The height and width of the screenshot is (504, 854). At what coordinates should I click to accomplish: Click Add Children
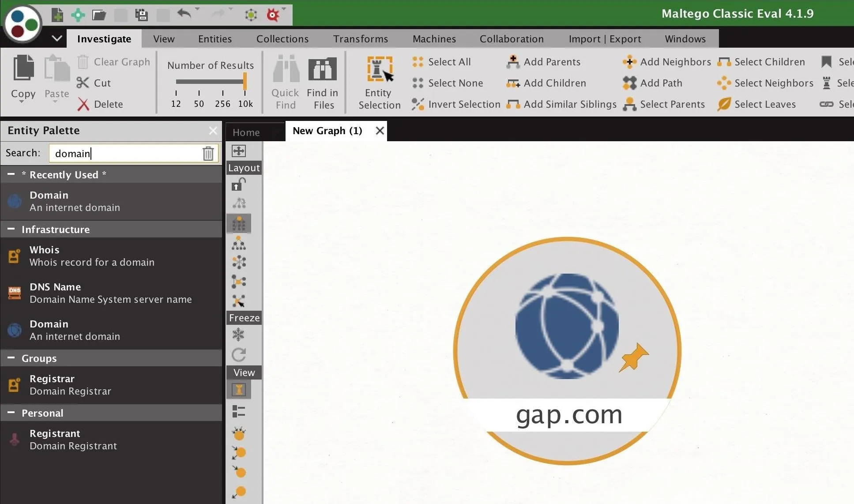[x=546, y=83]
